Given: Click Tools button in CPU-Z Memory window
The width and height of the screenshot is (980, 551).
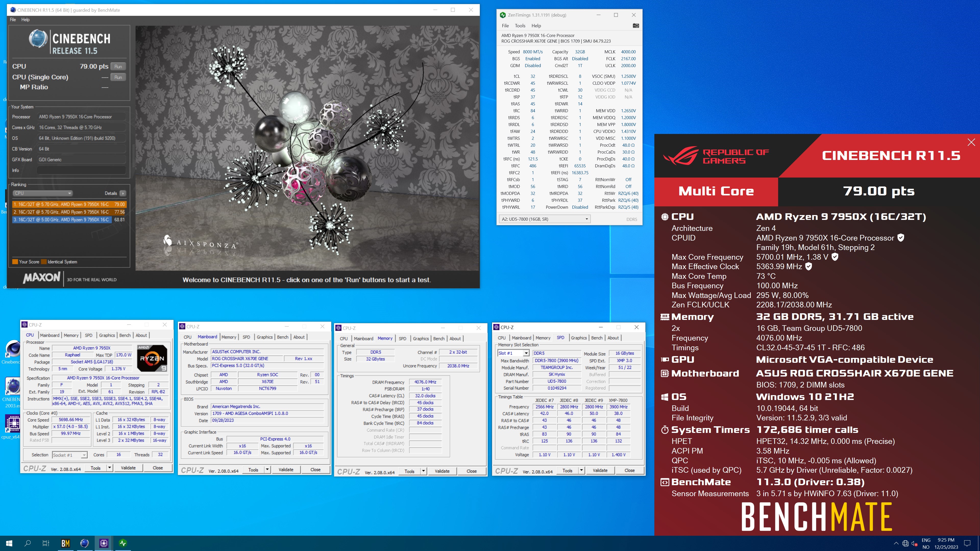Looking at the screenshot, I should tap(410, 471).
